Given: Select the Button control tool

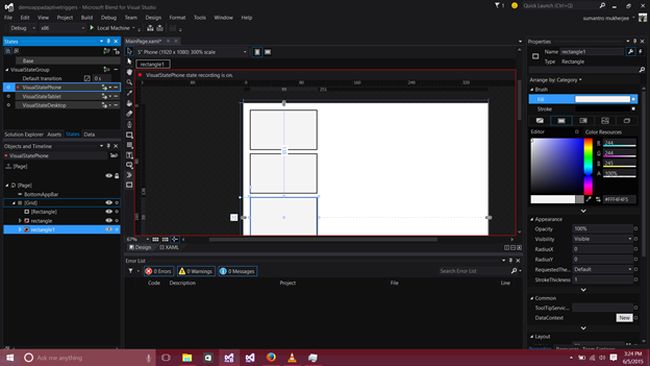Looking at the screenshot, I should tap(129, 165).
